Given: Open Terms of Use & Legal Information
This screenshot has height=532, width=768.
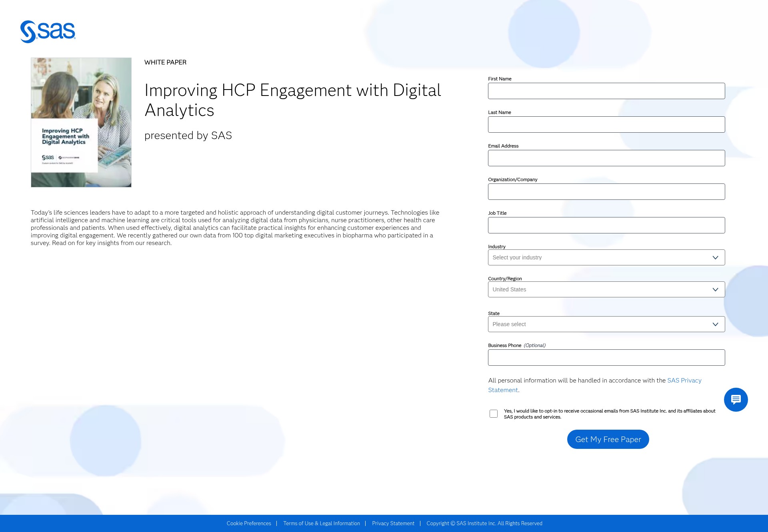Looking at the screenshot, I should (322, 524).
